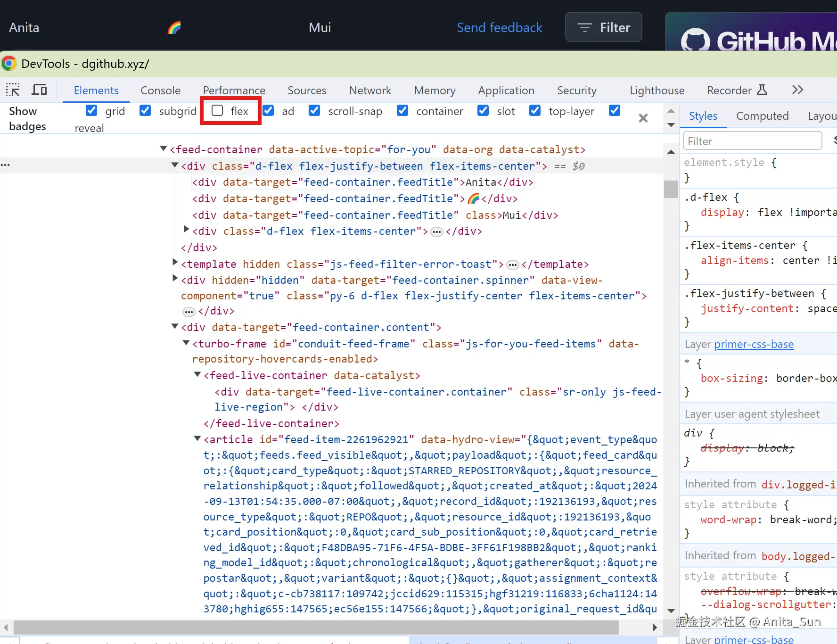Expand the hidden spinner div

(175, 279)
